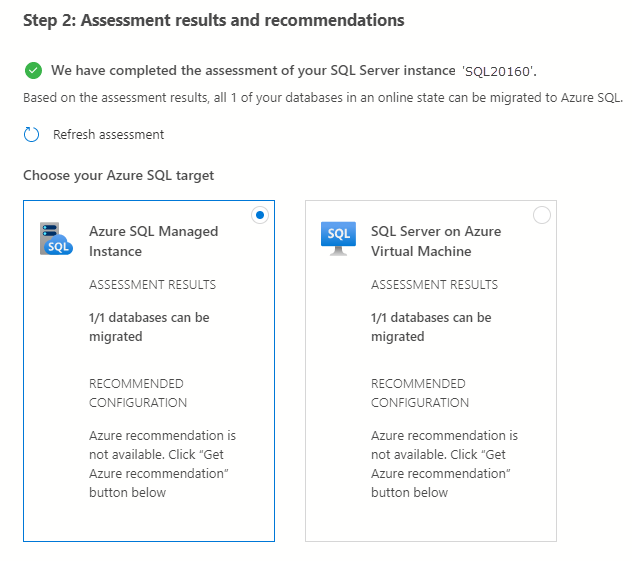This screenshot has width=632, height=561.
Task: Click the 'SQL20160' instance name text
Action: click(x=498, y=71)
